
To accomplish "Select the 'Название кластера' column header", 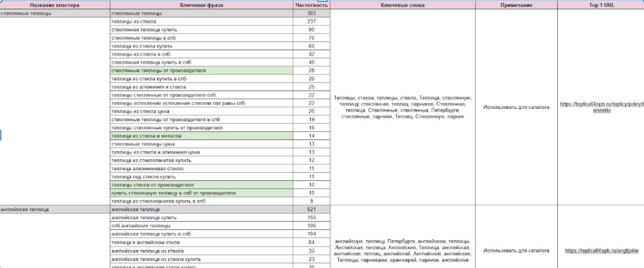I will (x=55, y=5).
